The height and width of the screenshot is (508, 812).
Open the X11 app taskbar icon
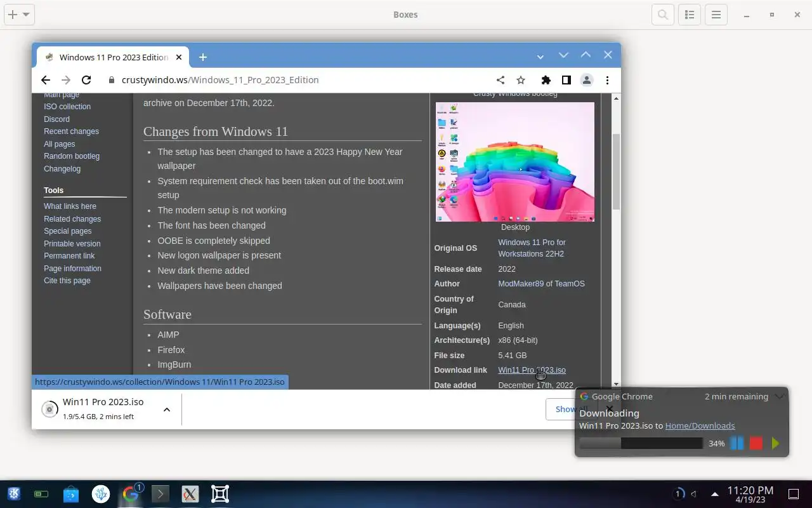click(x=190, y=493)
